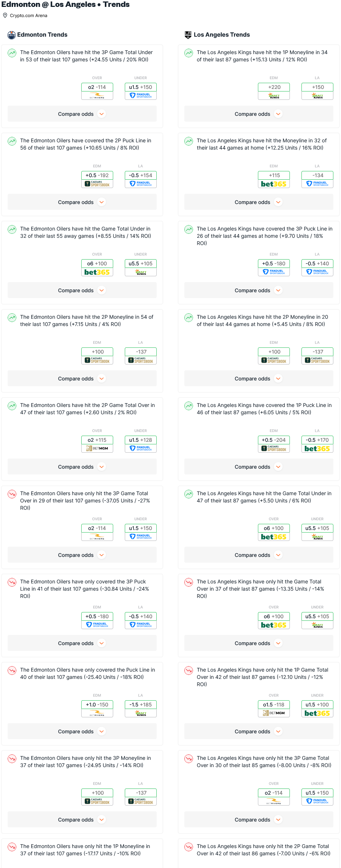Expand Compare odds for Kings home Moneyline trend
The width and height of the screenshot is (341, 868).
click(259, 202)
